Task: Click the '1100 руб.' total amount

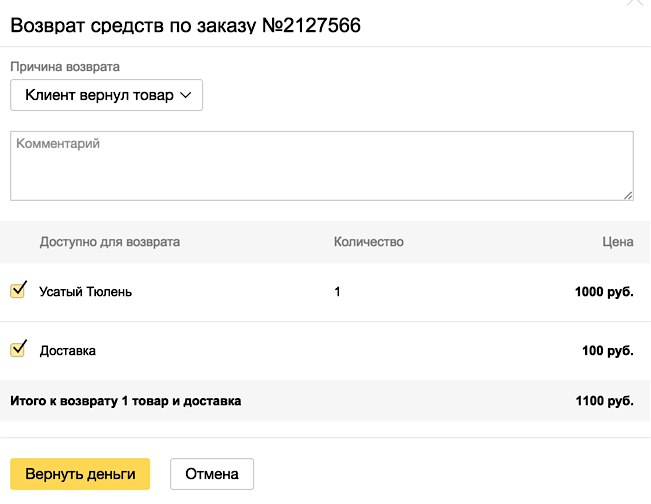Action: coord(604,401)
